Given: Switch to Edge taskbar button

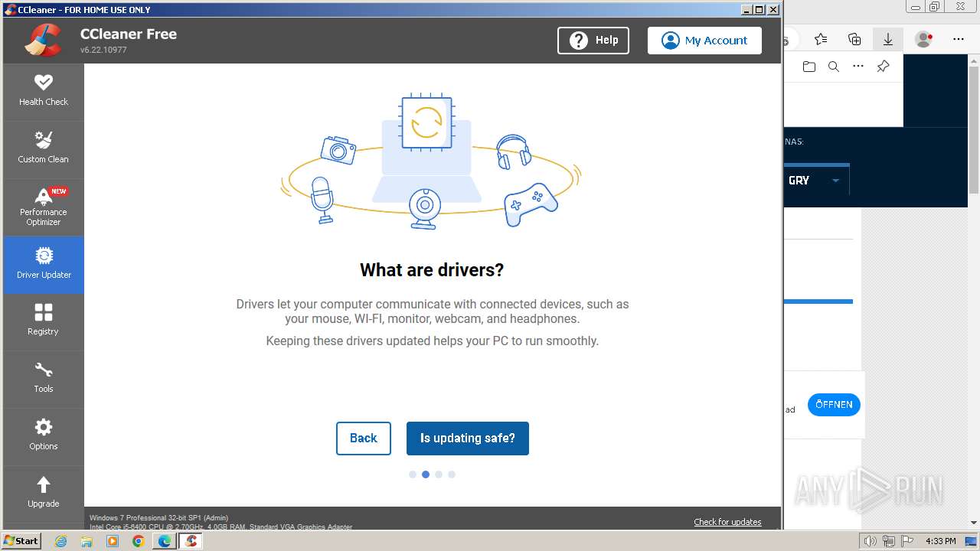Looking at the screenshot, I should click(164, 541).
